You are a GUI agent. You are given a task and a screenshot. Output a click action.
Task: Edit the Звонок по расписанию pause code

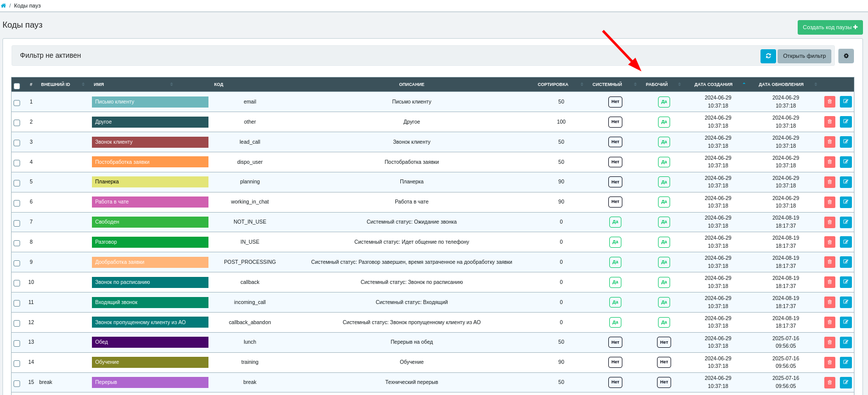click(846, 282)
